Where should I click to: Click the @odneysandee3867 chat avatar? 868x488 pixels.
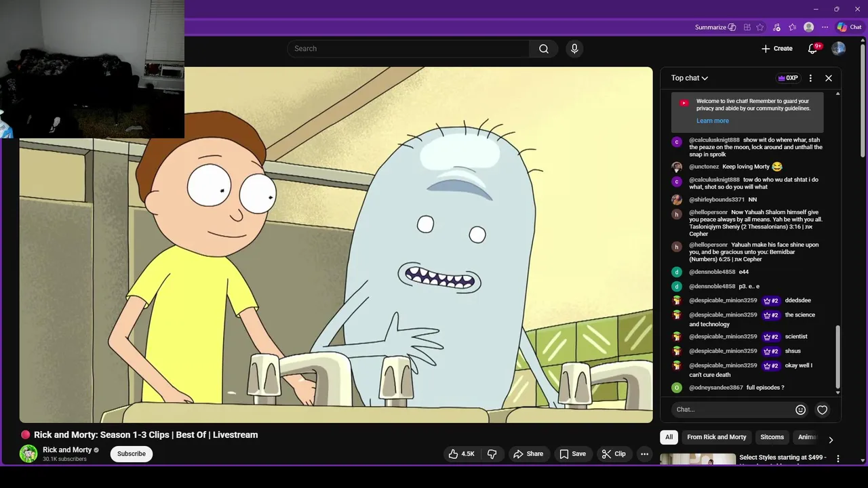pyautogui.click(x=676, y=388)
